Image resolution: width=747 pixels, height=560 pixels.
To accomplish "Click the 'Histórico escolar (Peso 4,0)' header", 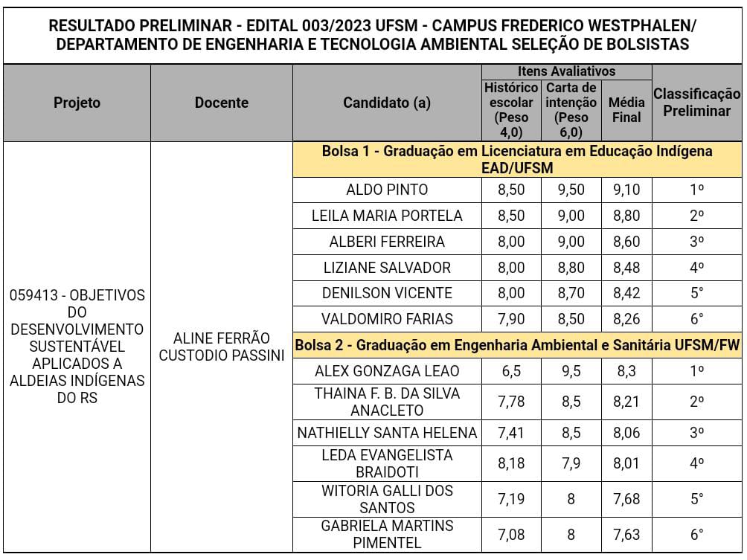I will (x=510, y=110).
